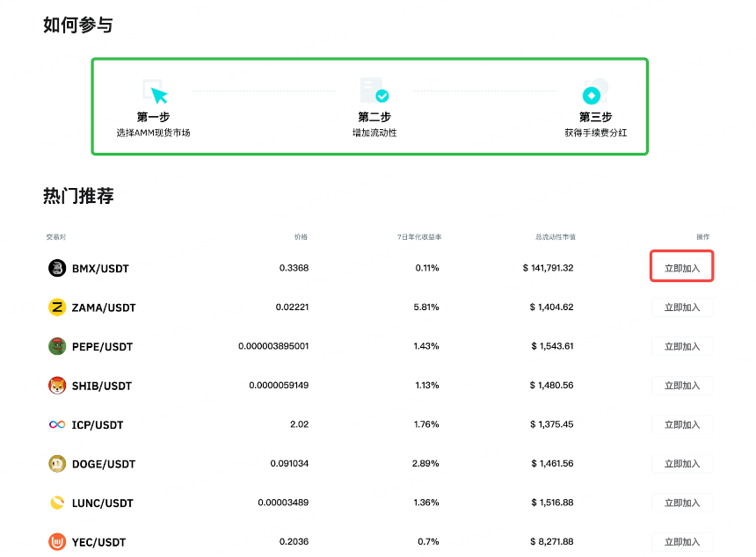Click 立即加入 on the ZAMA/USDT row
The width and height of the screenshot is (756, 557).
[x=681, y=307]
